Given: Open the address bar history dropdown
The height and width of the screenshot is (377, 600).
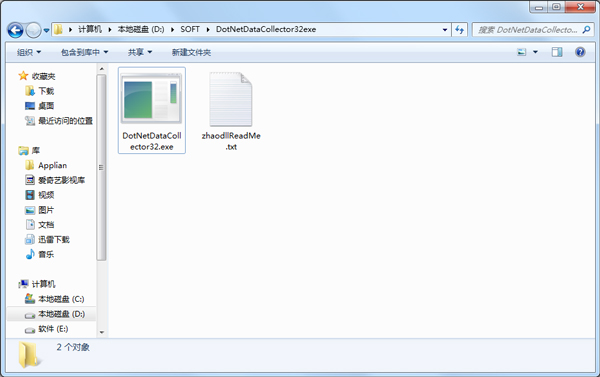Looking at the screenshot, I should (445, 29).
